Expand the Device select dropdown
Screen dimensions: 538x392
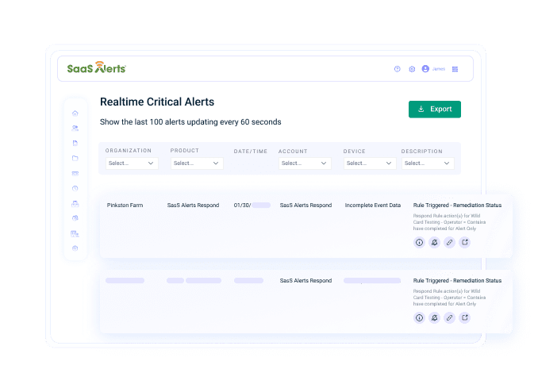(370, 163)
